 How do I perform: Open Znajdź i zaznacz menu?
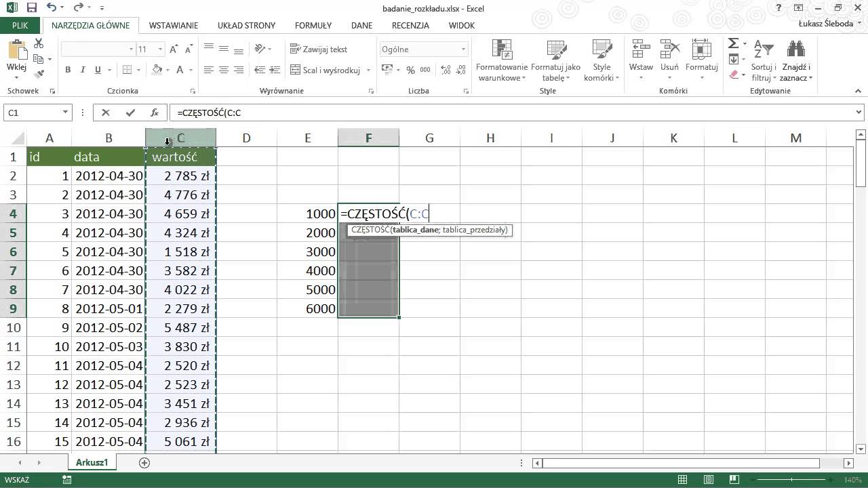796,61
